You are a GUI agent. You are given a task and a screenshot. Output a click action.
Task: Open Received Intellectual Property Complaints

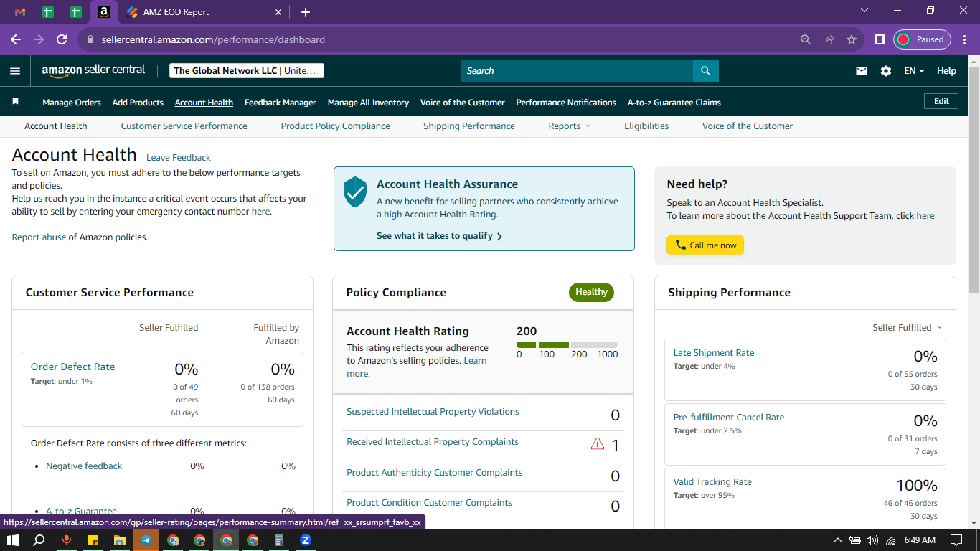[x=433, y=442]
